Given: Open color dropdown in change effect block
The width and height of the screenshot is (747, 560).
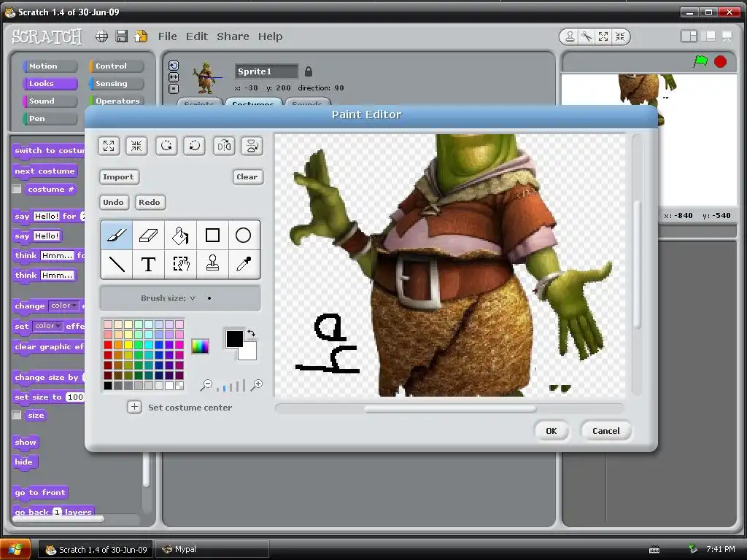Looking at the screenshot, I should [64, 306].
